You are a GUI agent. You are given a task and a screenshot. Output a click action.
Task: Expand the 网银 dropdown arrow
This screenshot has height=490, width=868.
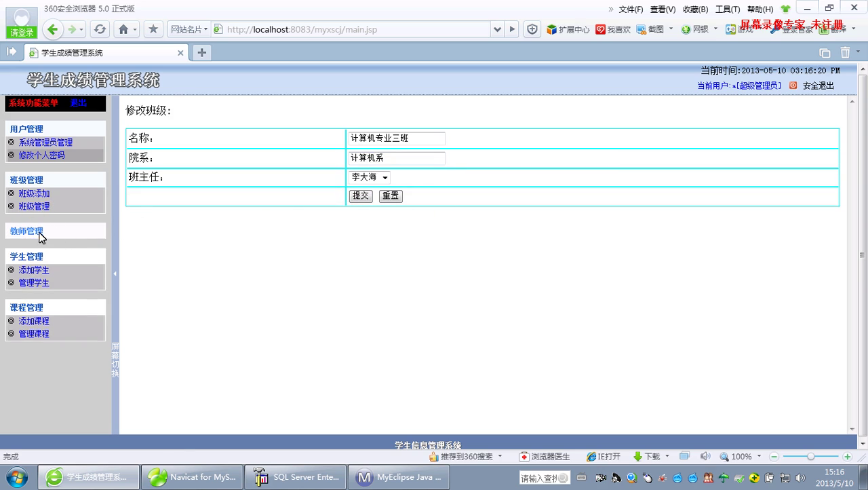(715, 29)
